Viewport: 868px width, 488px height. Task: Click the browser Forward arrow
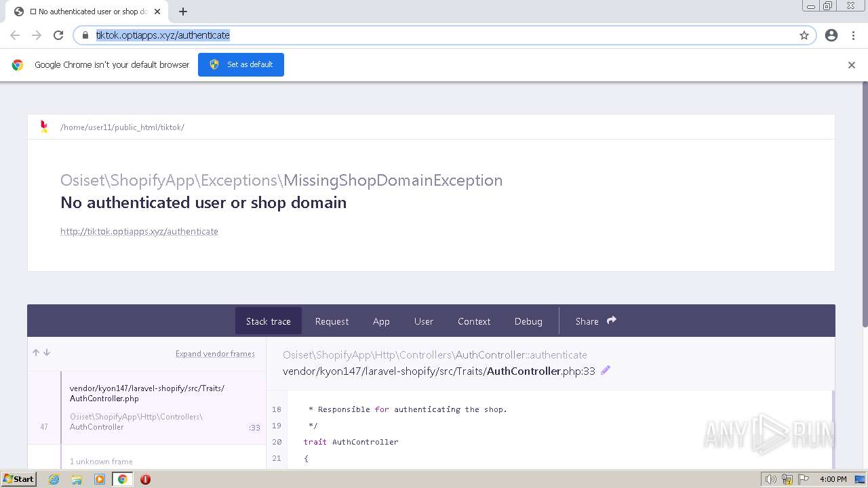click(37, 35)
